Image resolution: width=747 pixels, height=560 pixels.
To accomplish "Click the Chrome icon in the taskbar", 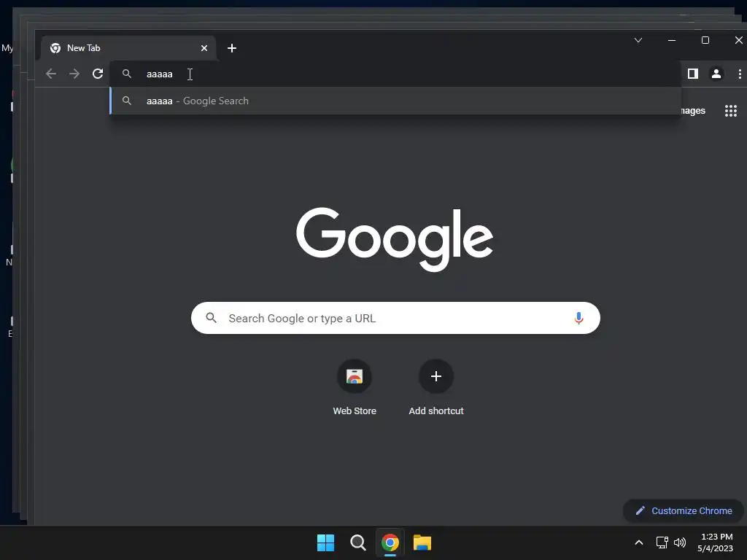I will [390, 542].
